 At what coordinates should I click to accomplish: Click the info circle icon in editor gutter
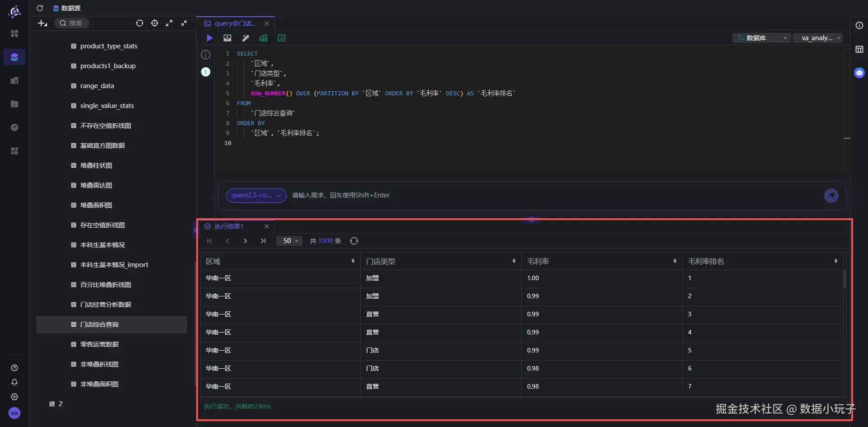[x=206, y=55]
